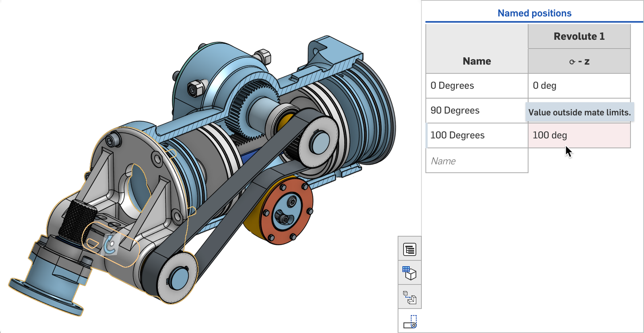
Task: Click the 'Value outside mate limits' tooltip
Action: pyautogui.click(x=579, y=113)
